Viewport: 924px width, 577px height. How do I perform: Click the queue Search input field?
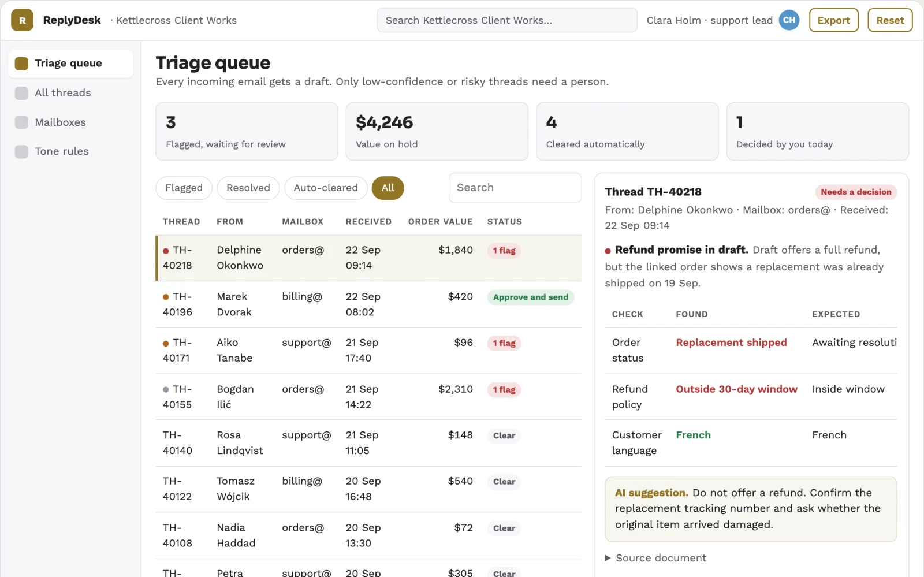click(515, 188)
